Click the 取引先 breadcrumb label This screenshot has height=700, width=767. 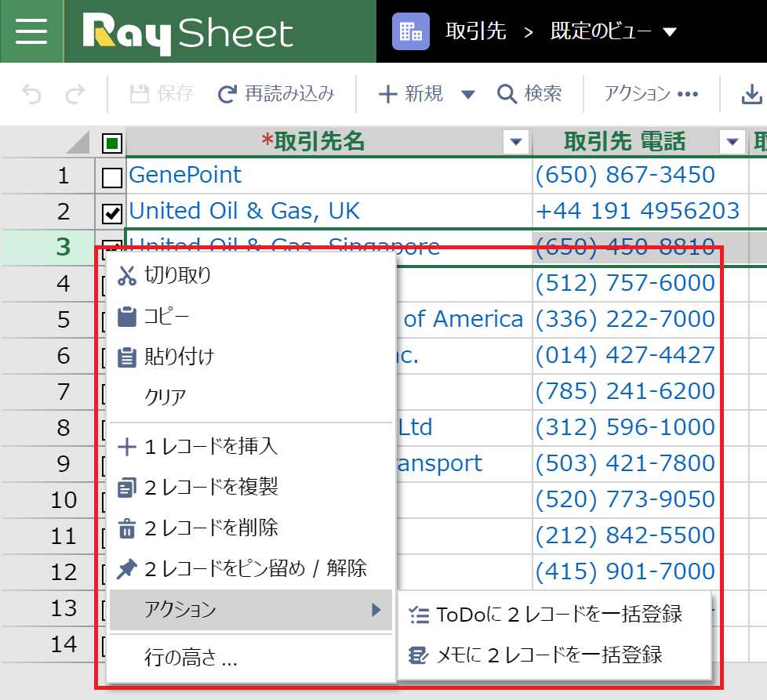point(475,31)
